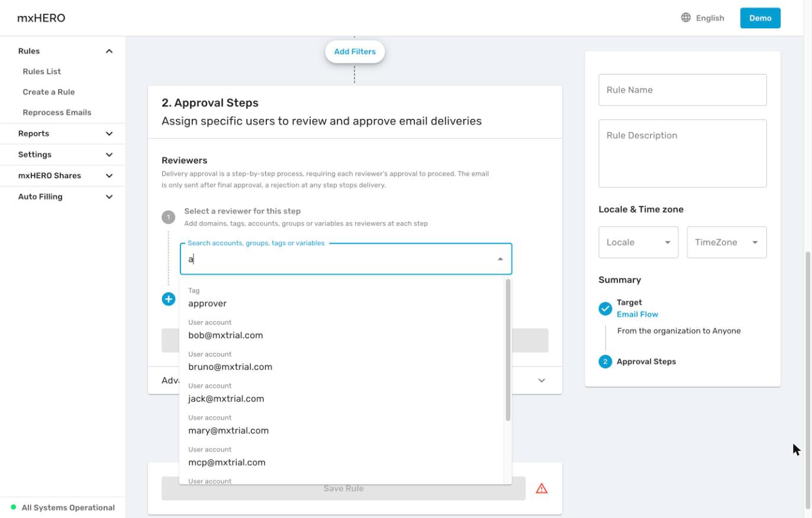Image resolution: width=812 pixels, height=518 pixels.
Task: Open Reprocess Emails page
Action: pos(57,112)
